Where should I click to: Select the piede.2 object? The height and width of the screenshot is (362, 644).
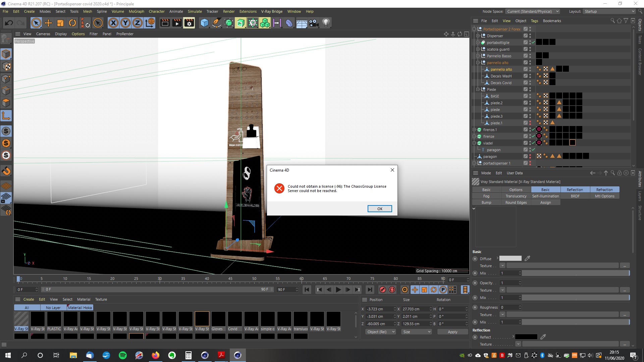pos(496,103)
